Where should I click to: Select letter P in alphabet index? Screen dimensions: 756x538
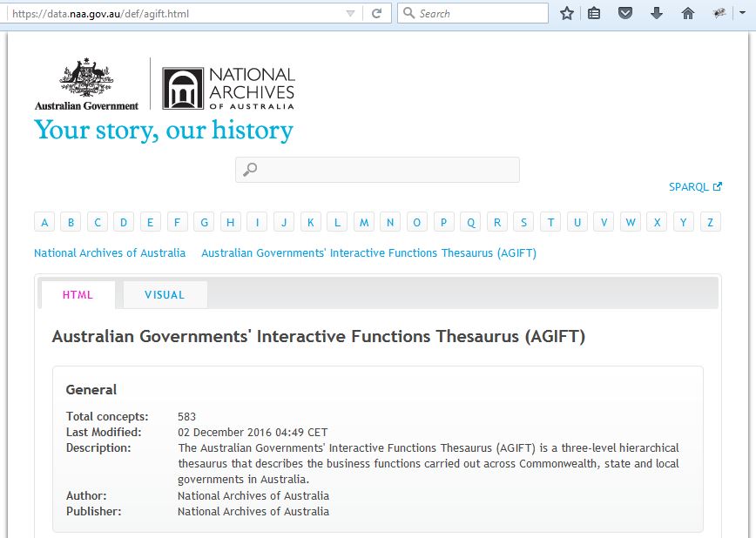point(443,222)
